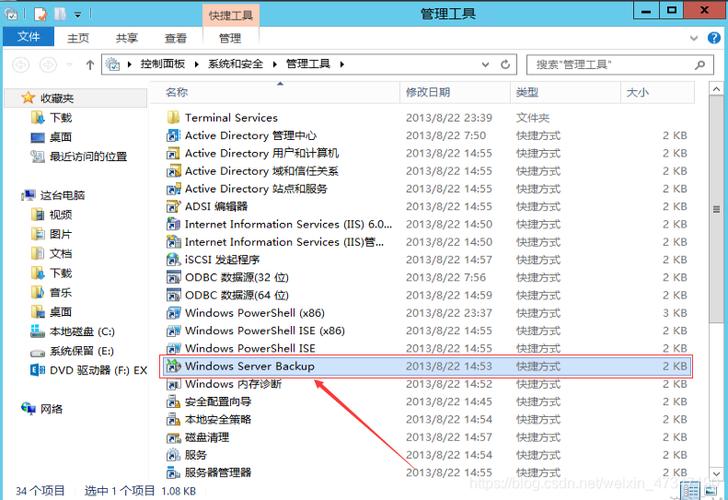
Task: Click the Active Directory 站点和服务 icon
Action: coord(173,188)
